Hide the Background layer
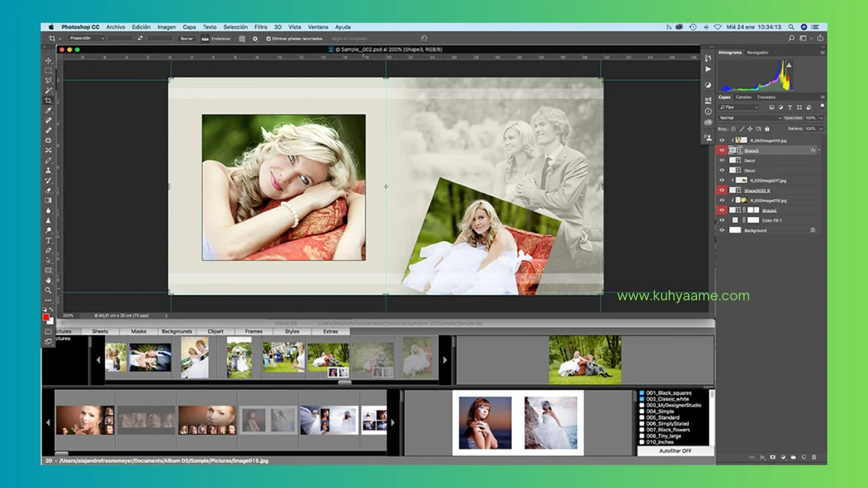 [722, 230]
